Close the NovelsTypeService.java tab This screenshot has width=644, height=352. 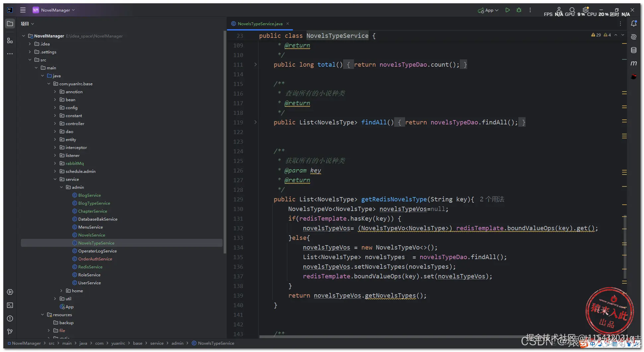coord(288,24)
